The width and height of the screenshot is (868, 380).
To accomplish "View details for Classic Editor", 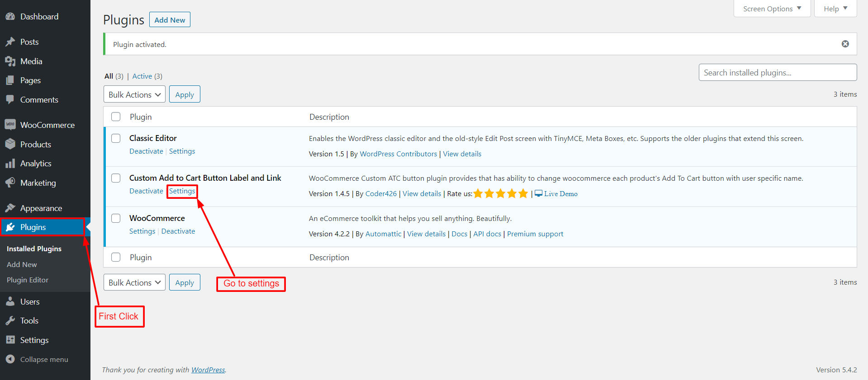I will click(462, 154).
